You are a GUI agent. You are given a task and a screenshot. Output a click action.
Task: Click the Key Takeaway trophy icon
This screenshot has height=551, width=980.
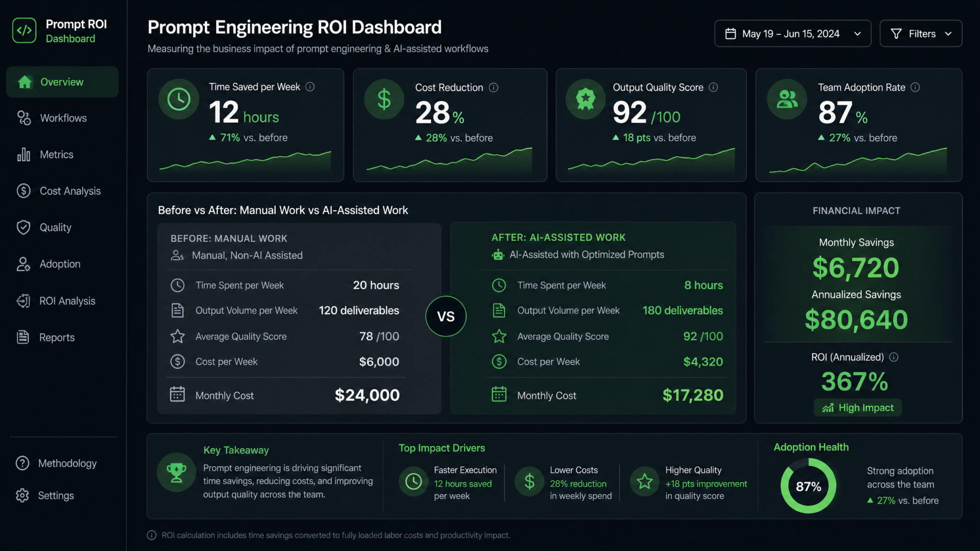[177, 473]
